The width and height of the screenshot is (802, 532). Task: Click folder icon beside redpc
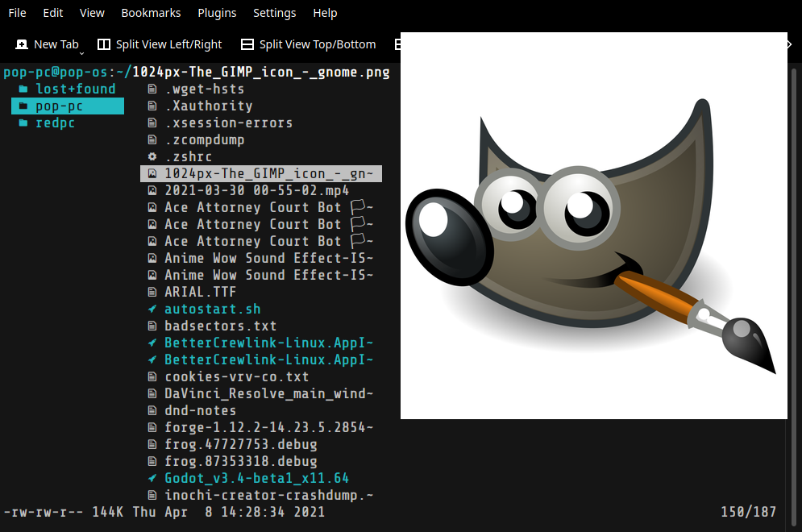point(23,123)
